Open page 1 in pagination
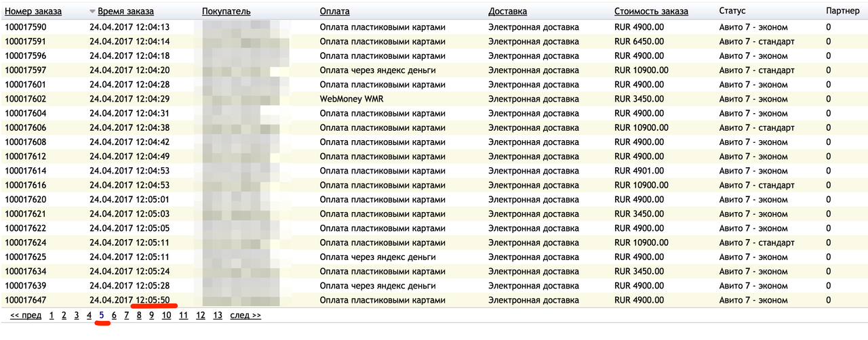This screenshot has height=340, width=868. pyautogui.click(x=52, y=315)
